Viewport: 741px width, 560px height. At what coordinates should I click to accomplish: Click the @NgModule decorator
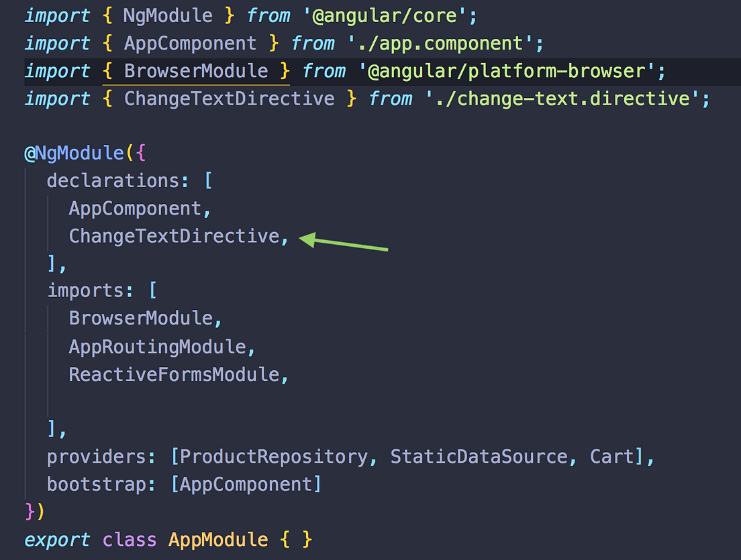[x=74, y=153]
